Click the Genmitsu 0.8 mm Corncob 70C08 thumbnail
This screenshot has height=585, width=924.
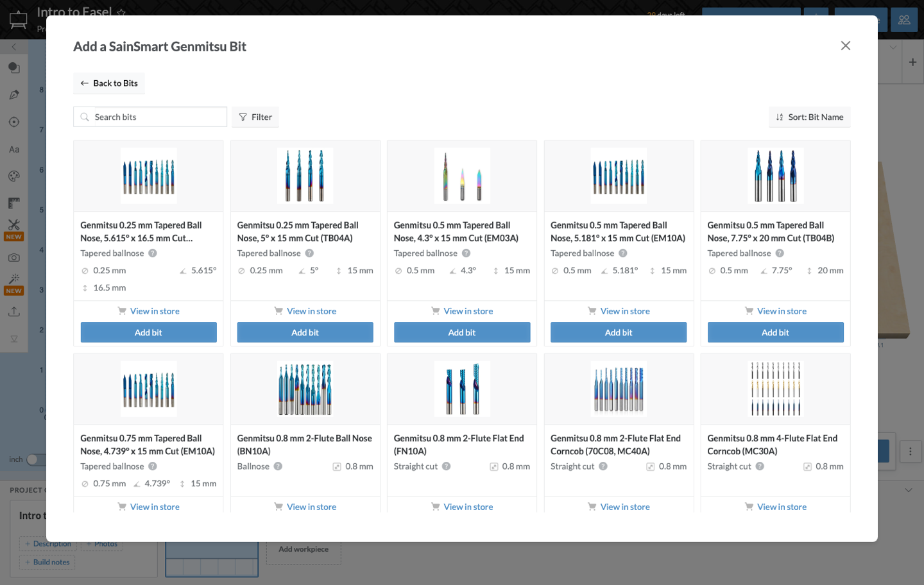(x=619, y=389)
